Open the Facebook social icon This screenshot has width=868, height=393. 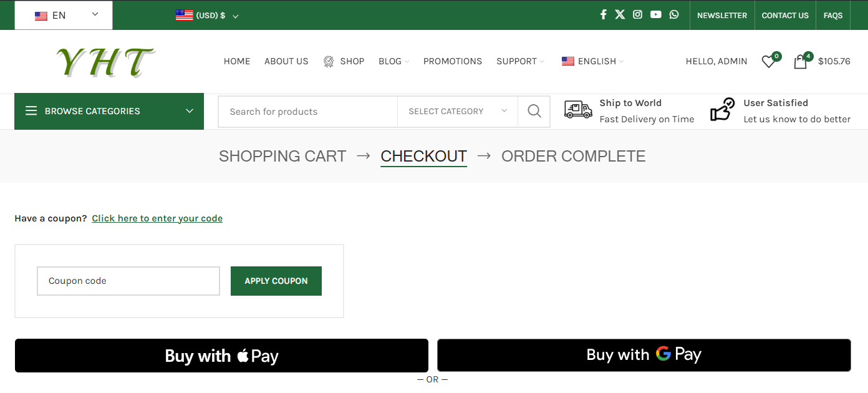pyautogui.click(x=603, y=14)
